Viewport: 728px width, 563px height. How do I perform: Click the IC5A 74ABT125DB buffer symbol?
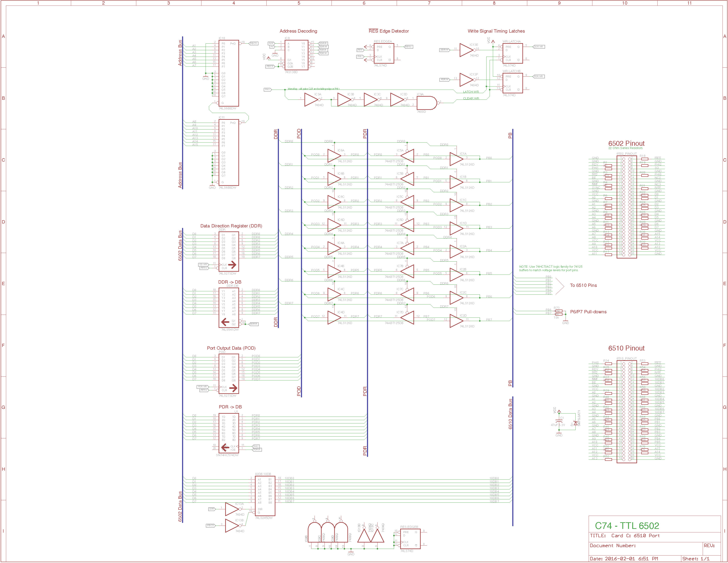point(408,156)
